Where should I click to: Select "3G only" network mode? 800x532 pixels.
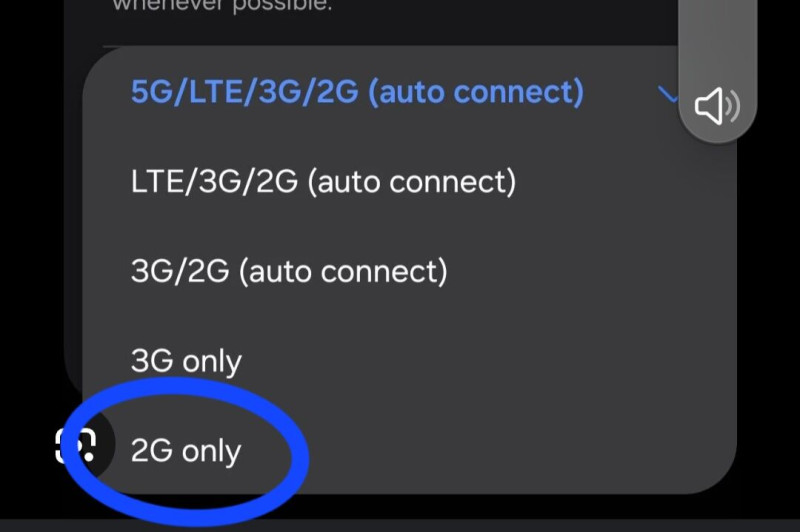coord(186,360)
